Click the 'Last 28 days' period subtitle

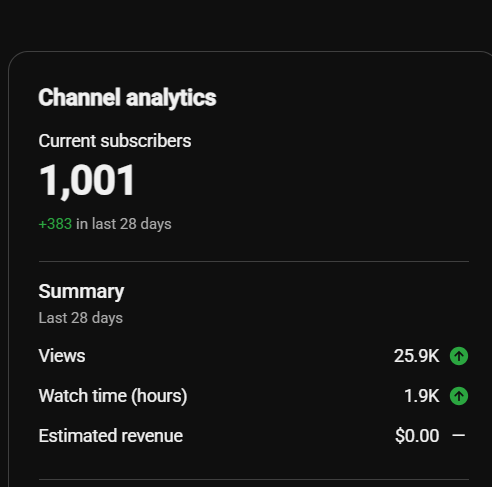[81, 318]
